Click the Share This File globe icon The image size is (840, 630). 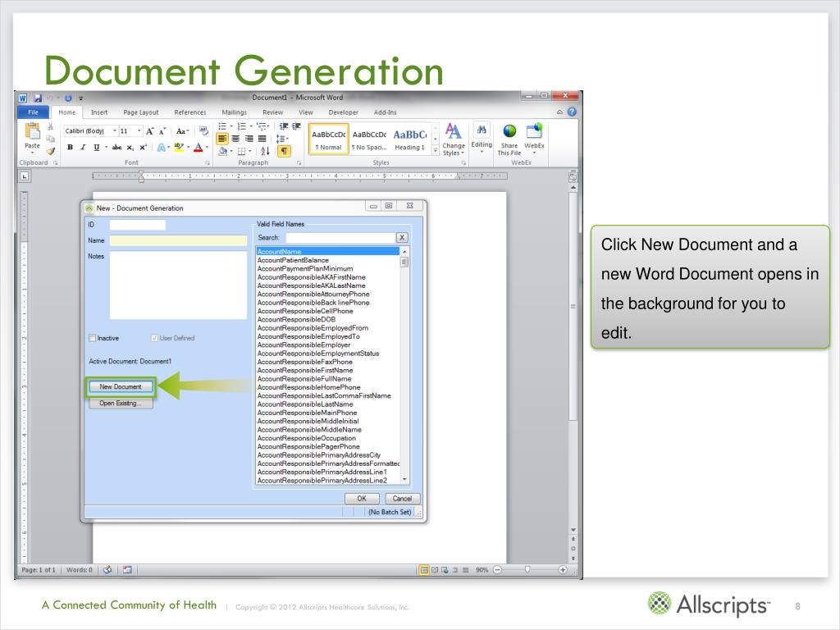pyautogui.click(x=509, y=130)
